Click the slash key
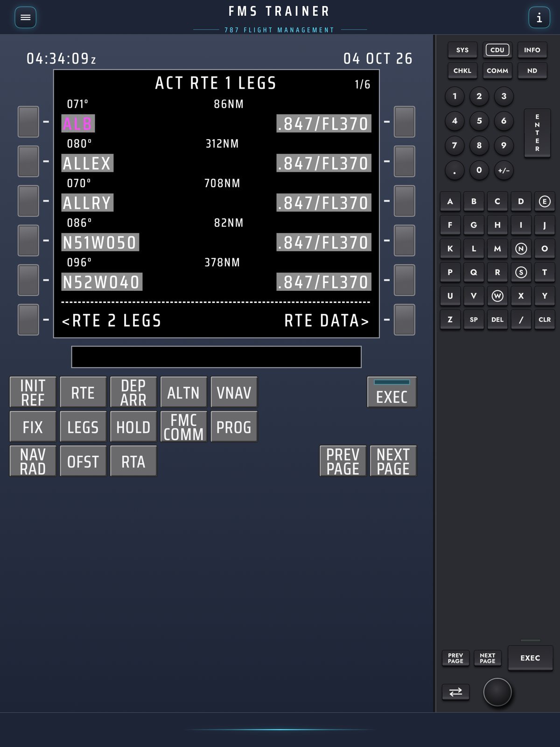560x747 pixels. pos(521,319)
